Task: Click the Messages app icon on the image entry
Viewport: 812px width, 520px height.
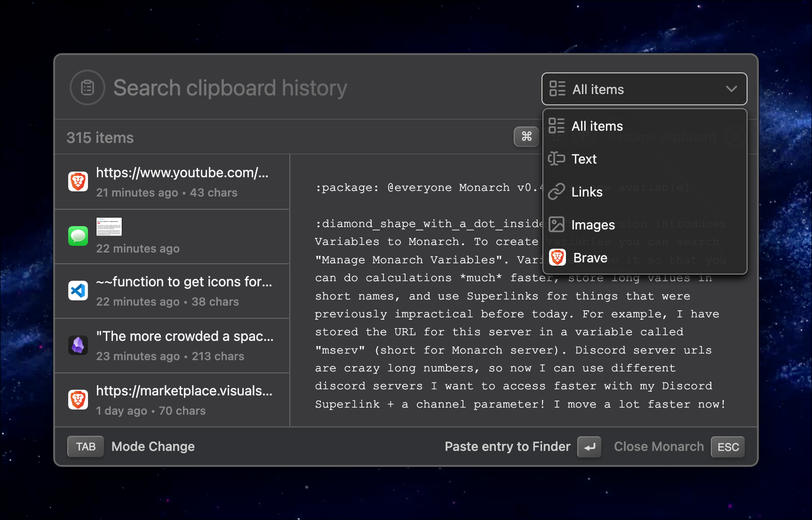Action: point(78,236)
